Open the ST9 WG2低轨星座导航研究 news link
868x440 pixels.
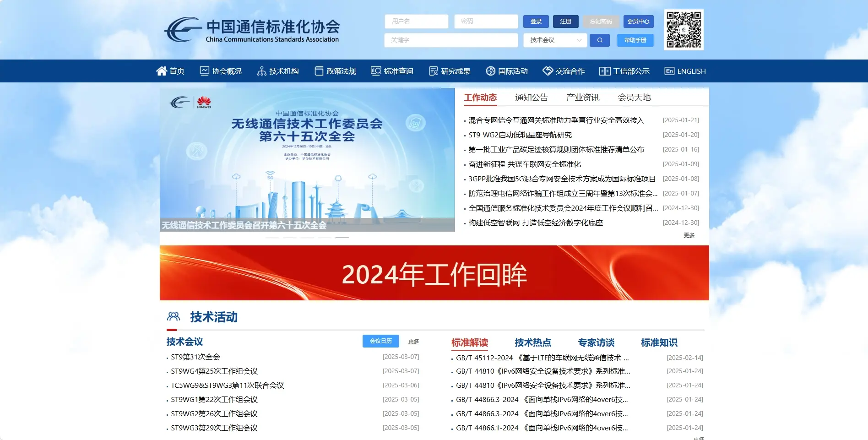(x=520, y=135)
